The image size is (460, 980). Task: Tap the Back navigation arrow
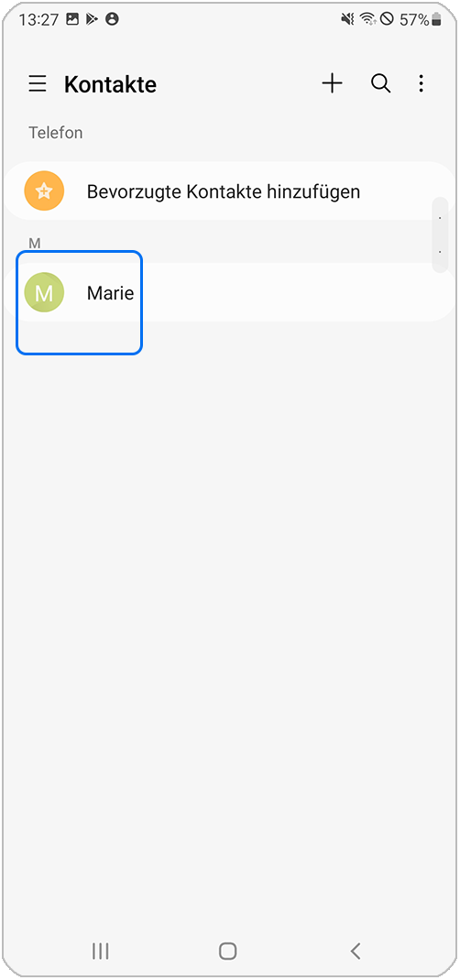356,952
